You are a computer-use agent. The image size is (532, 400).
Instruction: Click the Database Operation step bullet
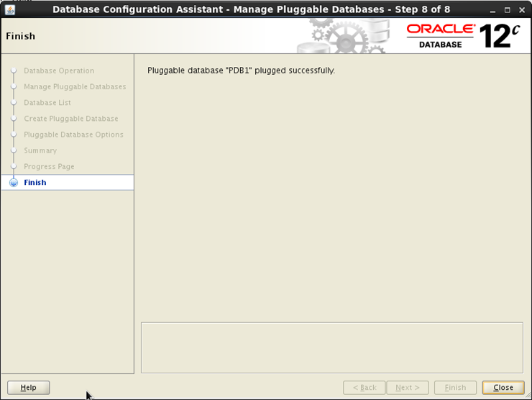tap(14, 71)
